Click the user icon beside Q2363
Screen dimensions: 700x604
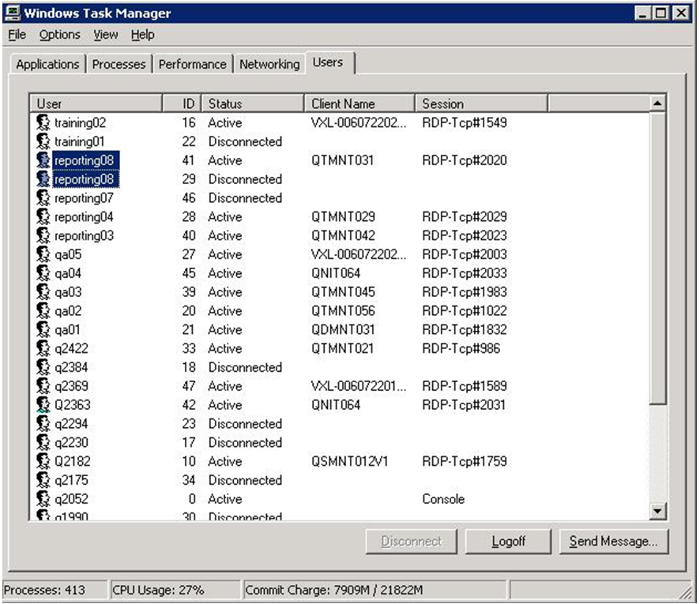click(43, 405)
